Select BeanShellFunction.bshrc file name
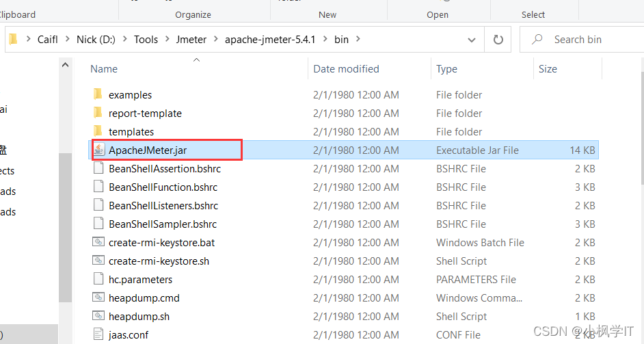 163,187
